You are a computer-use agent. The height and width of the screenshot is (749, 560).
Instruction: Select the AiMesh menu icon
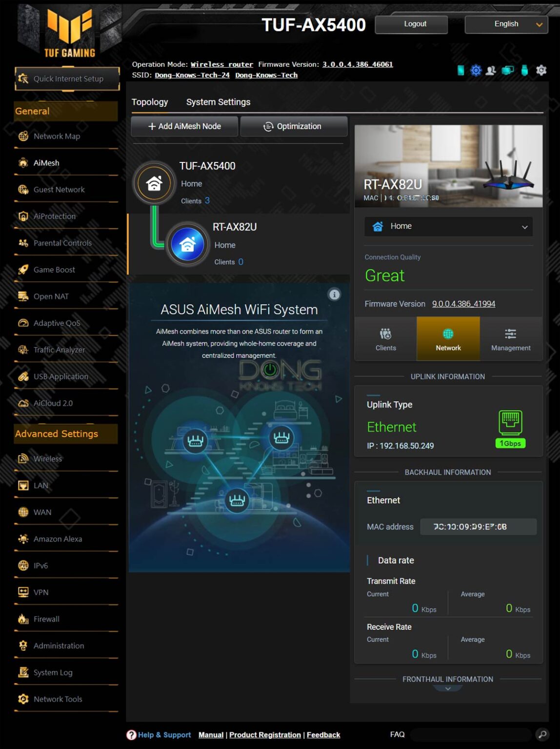(23, 162)
